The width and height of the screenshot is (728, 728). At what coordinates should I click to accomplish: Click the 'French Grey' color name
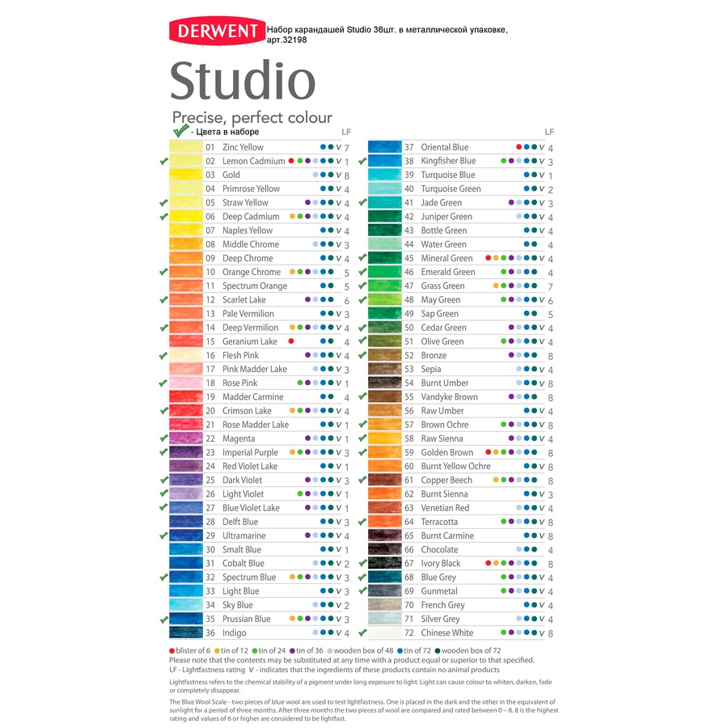tap(442, 605)
